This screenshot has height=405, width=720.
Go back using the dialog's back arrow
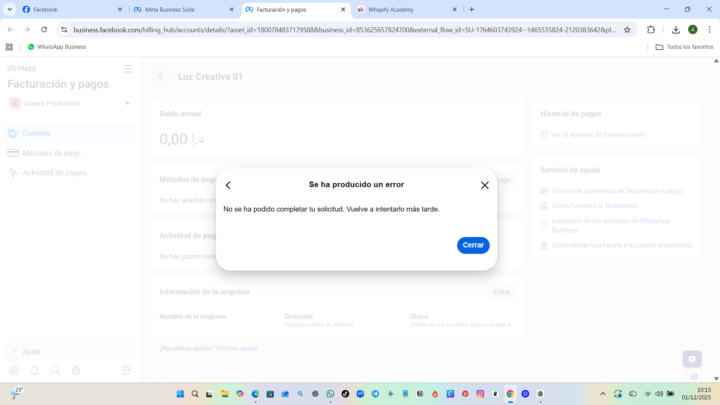228,185
